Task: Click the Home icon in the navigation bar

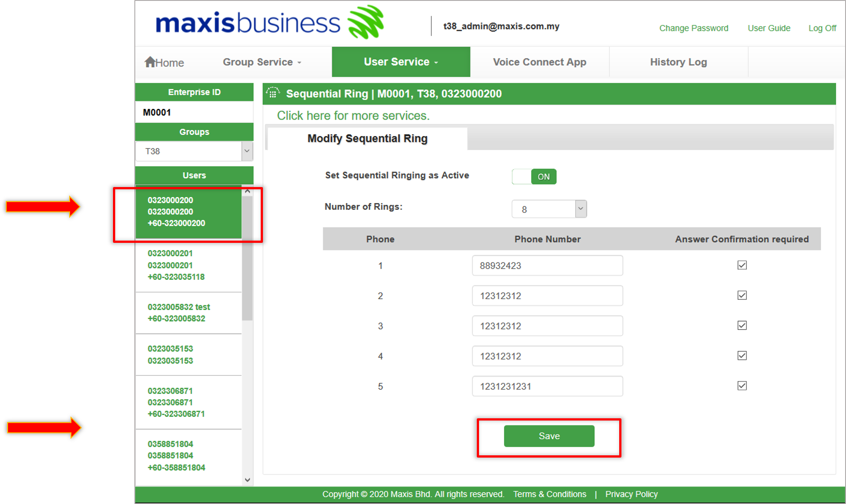Action: [x=150, y=62]
